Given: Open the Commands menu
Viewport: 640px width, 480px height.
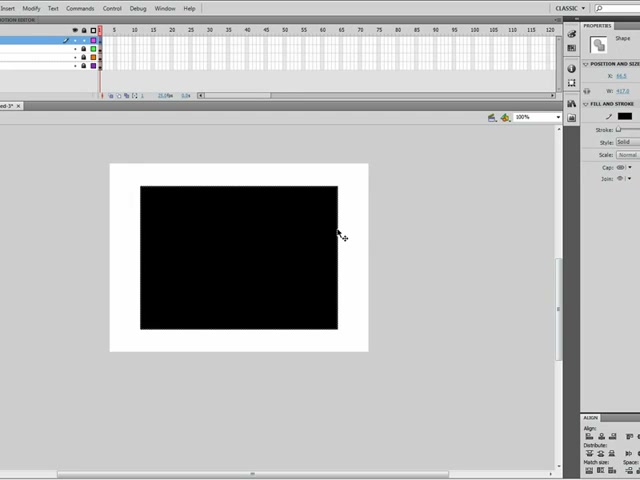Looking at the screenshot, I should coord(80,8).
